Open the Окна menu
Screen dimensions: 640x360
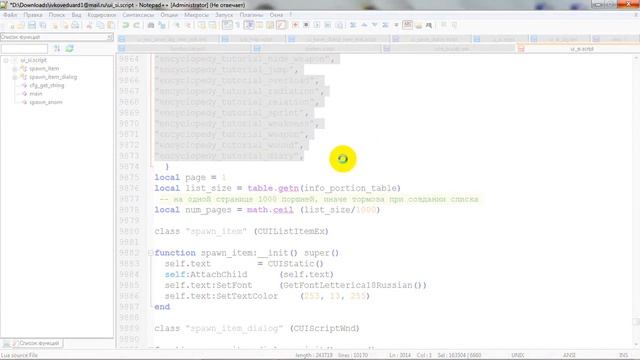click(276, 15)
